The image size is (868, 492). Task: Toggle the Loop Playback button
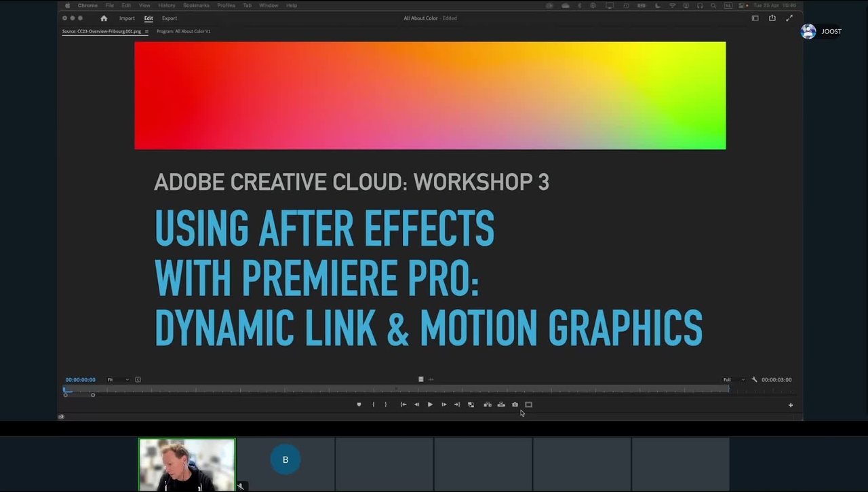[x=471, y=404]
